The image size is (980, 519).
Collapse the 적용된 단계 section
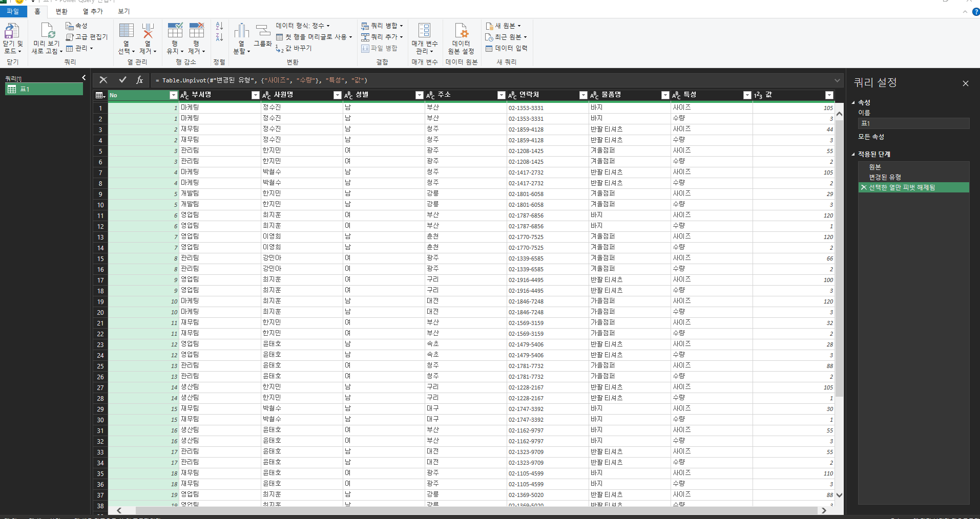click(x=853, y=154)
